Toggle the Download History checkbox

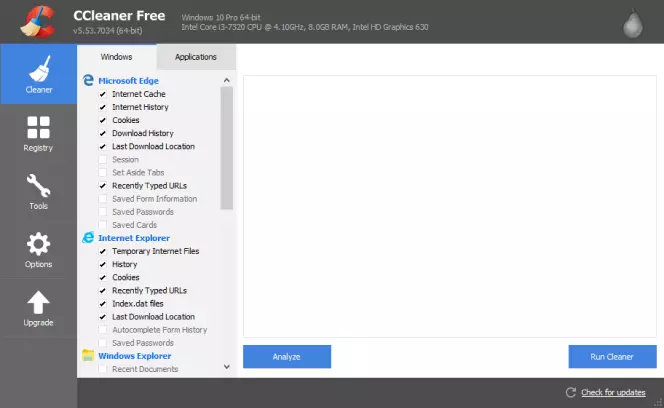102,133
